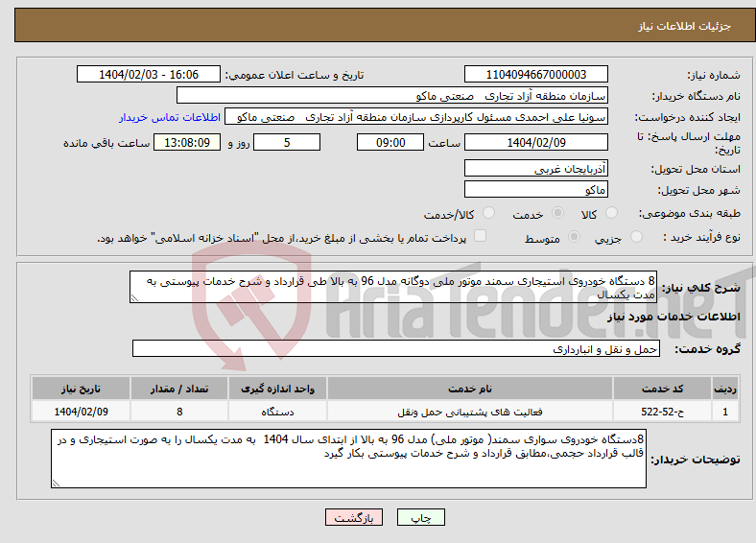Click the ردیف column header
The image size is (756, 543).
pos(725,389)
